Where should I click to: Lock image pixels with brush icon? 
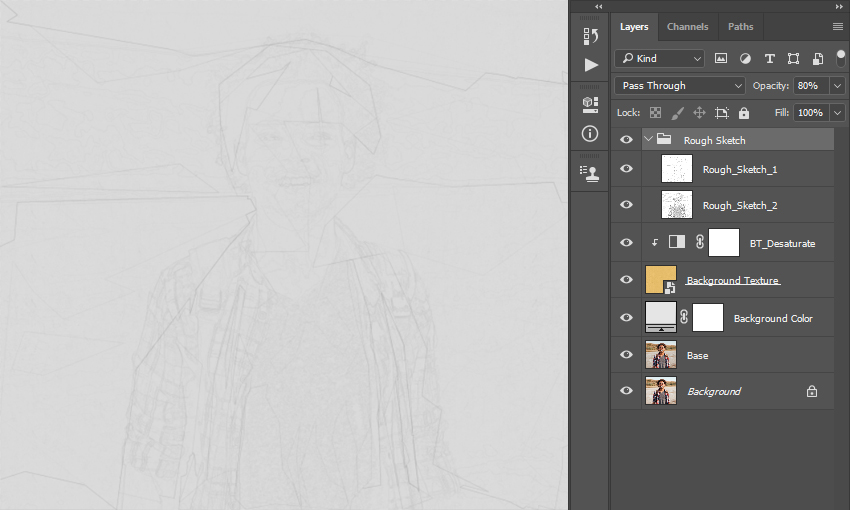click(678, 113)
